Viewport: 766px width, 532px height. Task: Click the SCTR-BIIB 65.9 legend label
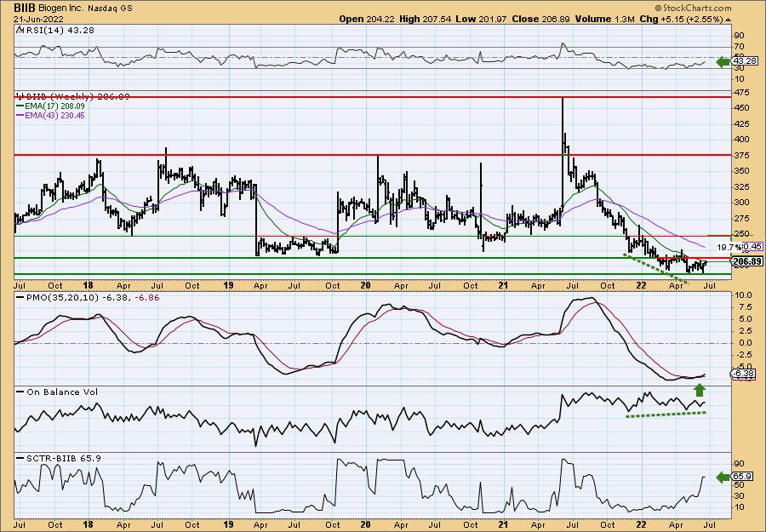click(64, 458)
